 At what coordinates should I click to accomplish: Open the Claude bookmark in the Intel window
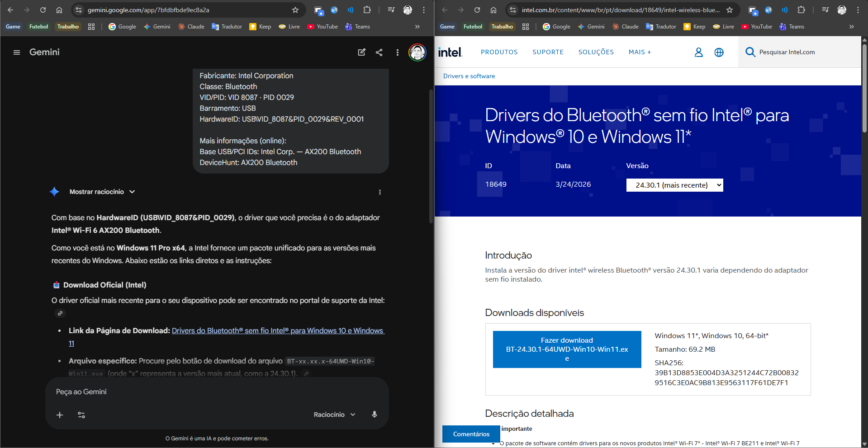[625, 27]
